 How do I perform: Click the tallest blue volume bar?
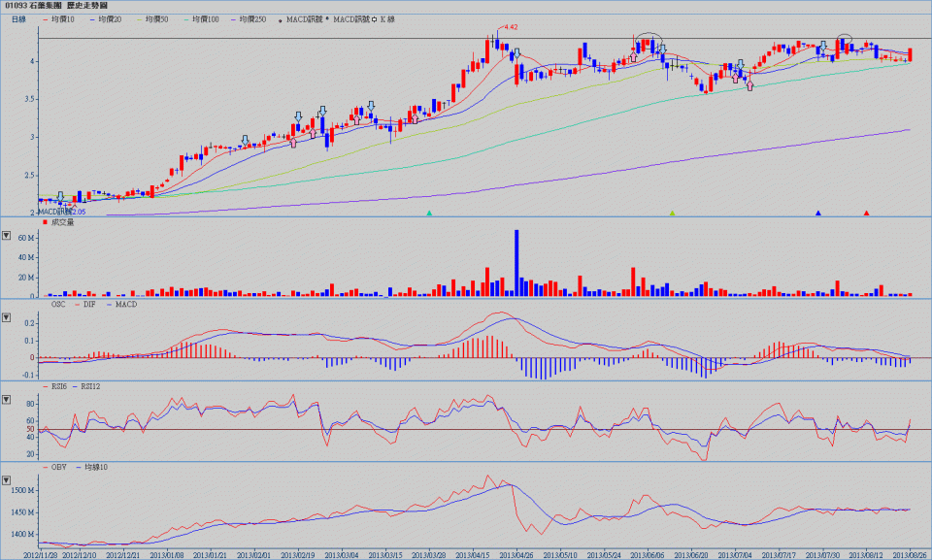point(516,262)
